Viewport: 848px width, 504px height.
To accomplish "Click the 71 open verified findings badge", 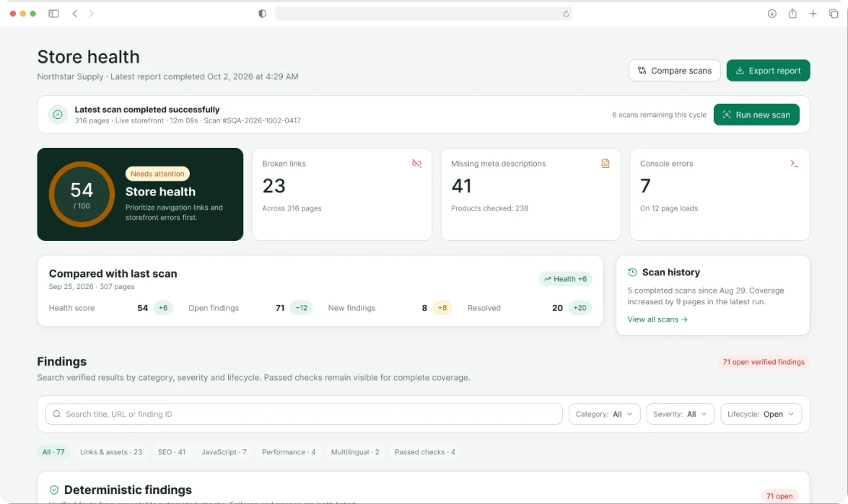I will 764,362.
